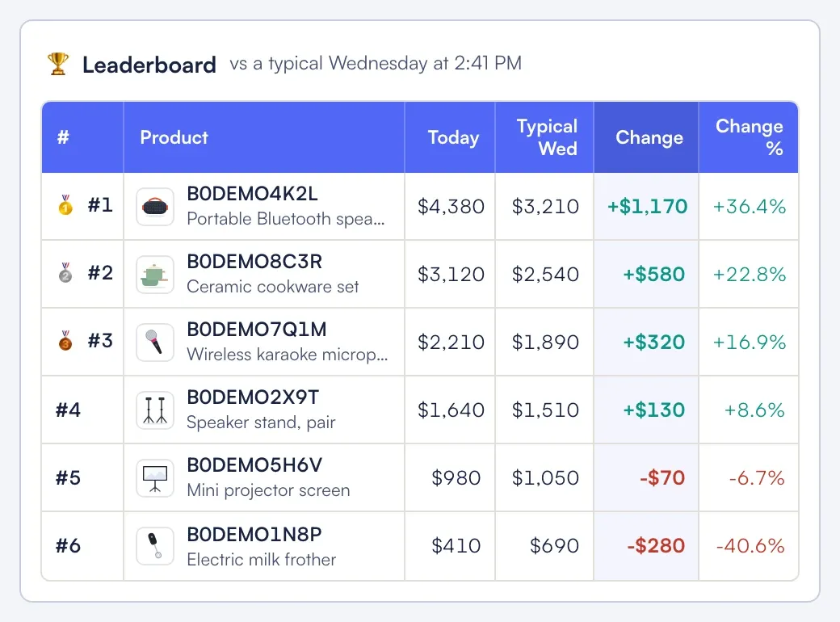Click the $980 Today value
This screenshot has width=840, height=622.
click(456, 478)
